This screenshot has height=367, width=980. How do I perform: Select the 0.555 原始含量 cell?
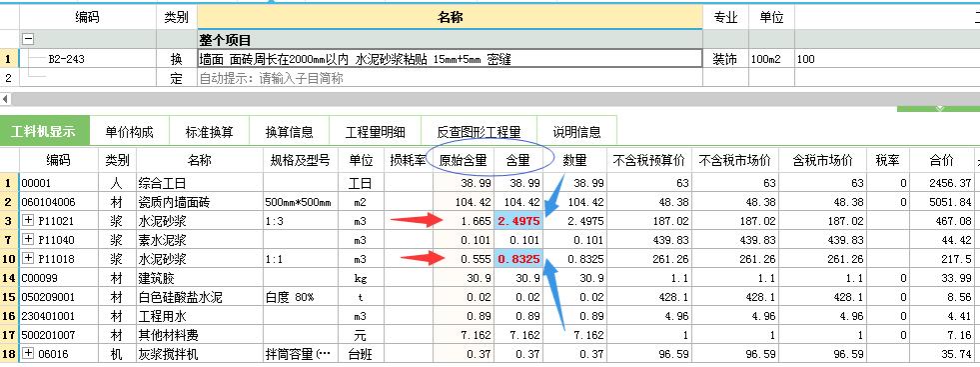point(464,259)
